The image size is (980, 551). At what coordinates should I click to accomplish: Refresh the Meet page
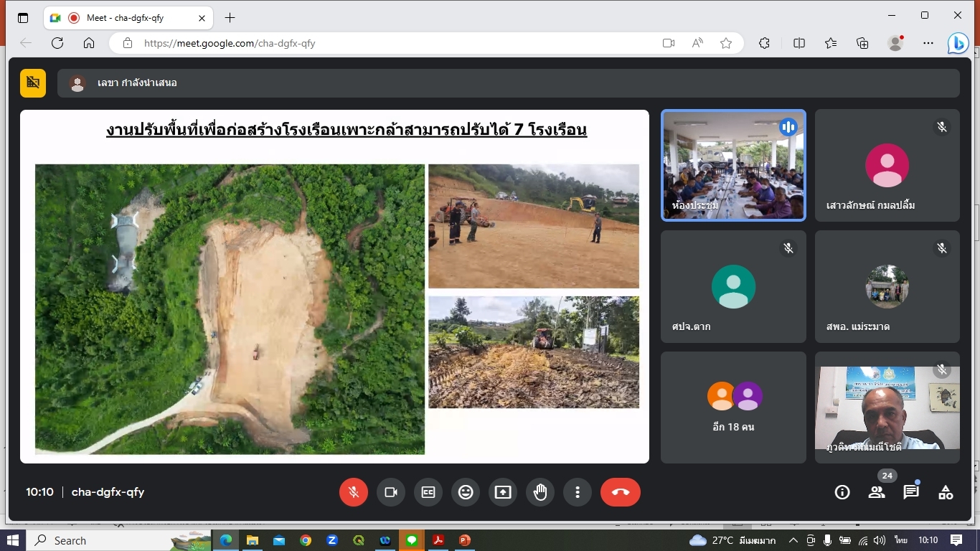pos(57,43)
